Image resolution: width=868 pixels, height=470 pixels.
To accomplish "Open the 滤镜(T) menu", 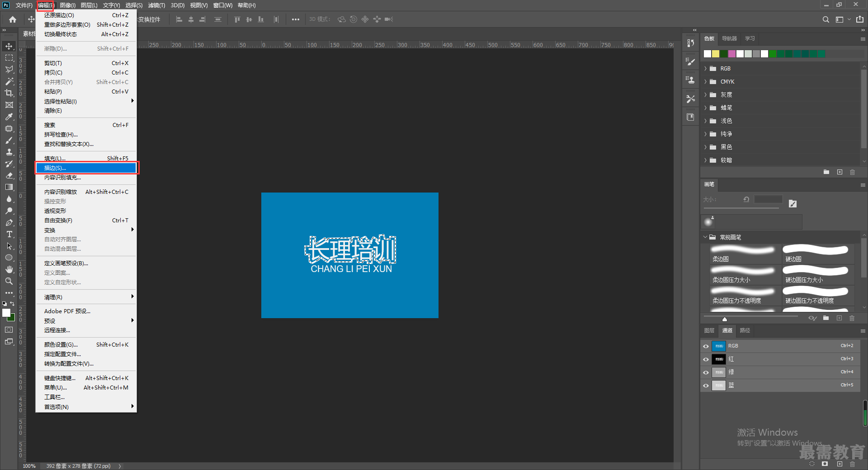I will (156, 5).
